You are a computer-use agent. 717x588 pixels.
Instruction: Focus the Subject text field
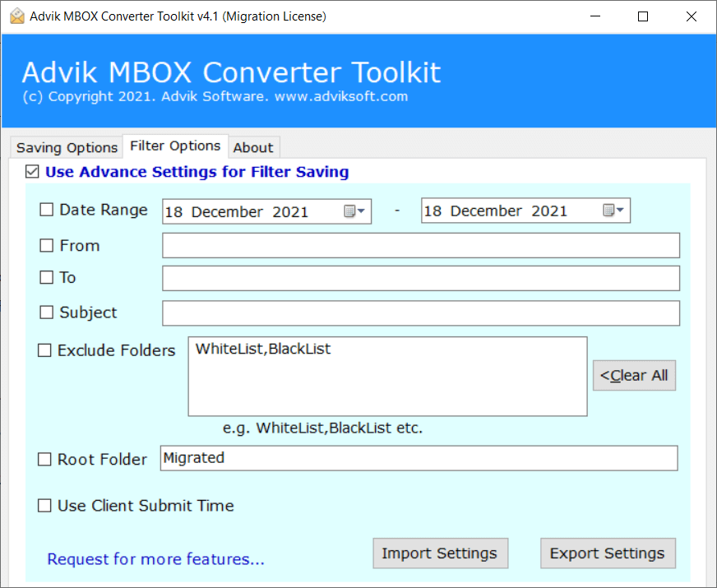pyautogui.click(x=421, y=313)
